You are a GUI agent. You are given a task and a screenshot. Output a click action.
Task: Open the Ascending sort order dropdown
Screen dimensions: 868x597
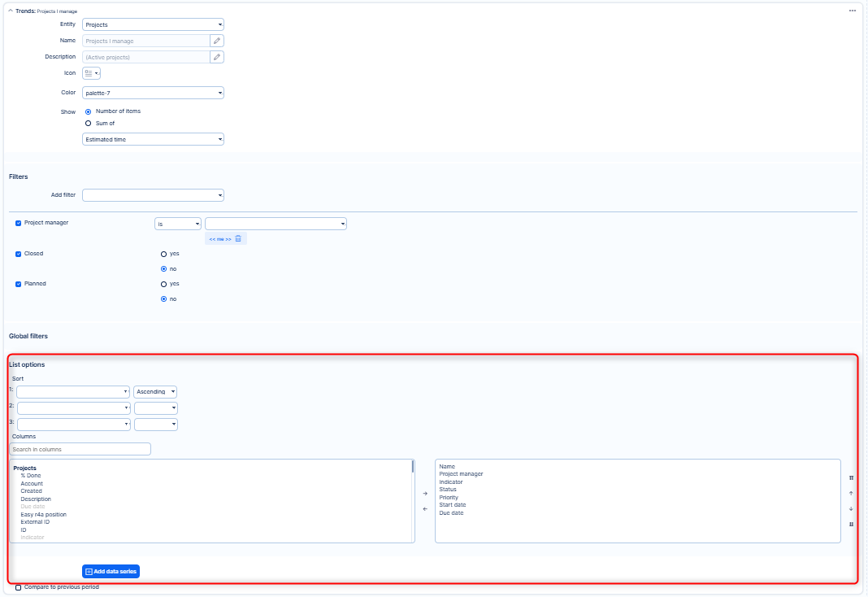[x=155, y=392]
